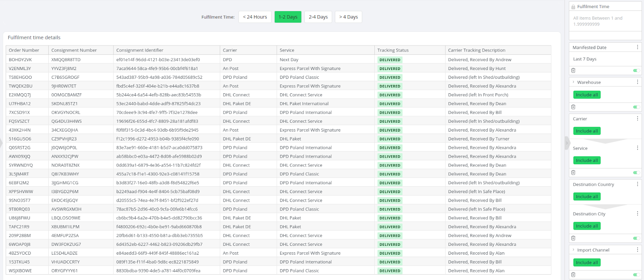Open Manifested Date three-dot options menu

(x=637, y=47)
